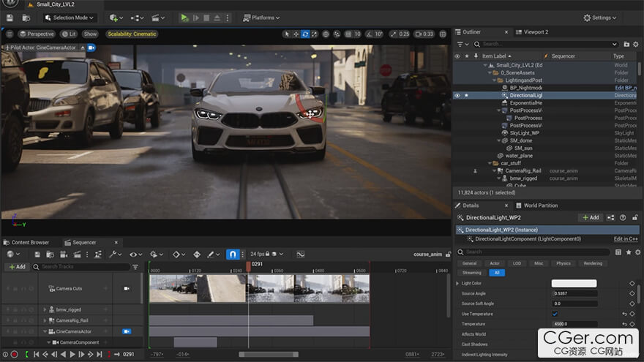Image resolution: width=644 pixels, height=362 pixels.
Task: Select the Rendering filter in Details
Action: pos(593,263)
